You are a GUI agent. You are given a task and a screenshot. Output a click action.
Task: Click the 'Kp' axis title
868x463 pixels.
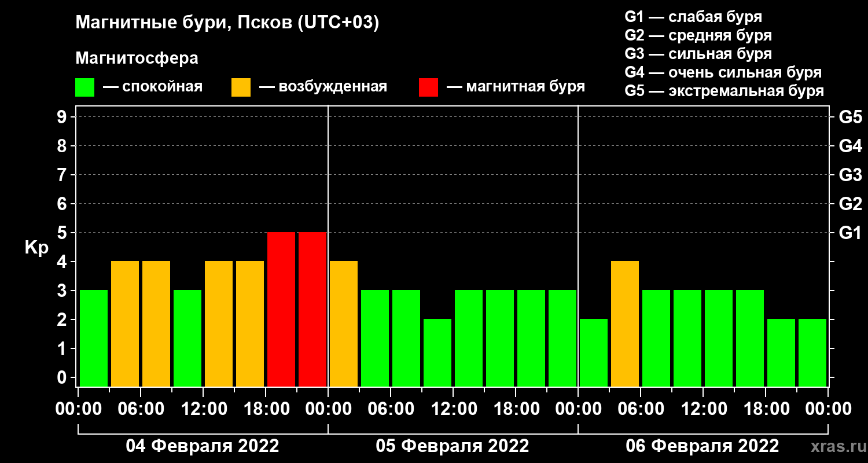pyautogui.click(x=36, y=248)
